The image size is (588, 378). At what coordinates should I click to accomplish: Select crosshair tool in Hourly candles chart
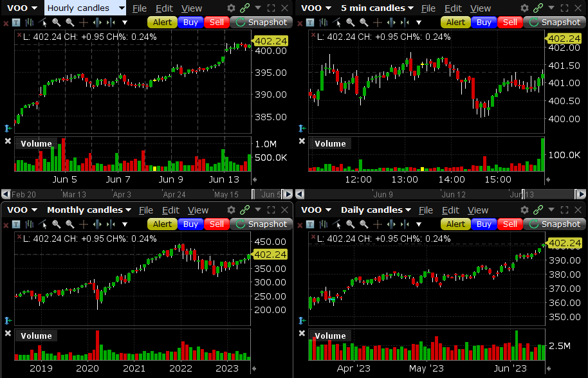(84, 22)
